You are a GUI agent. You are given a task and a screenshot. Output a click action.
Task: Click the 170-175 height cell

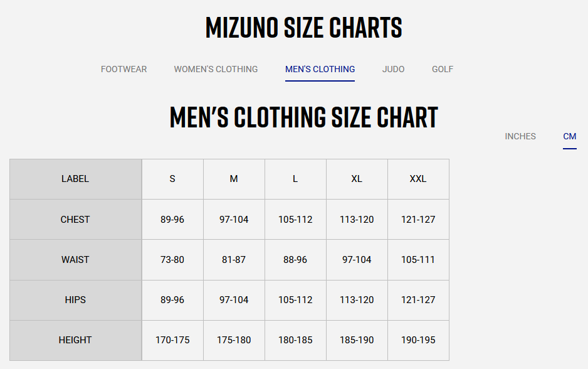pyautogui.click(x=172, y=340)
